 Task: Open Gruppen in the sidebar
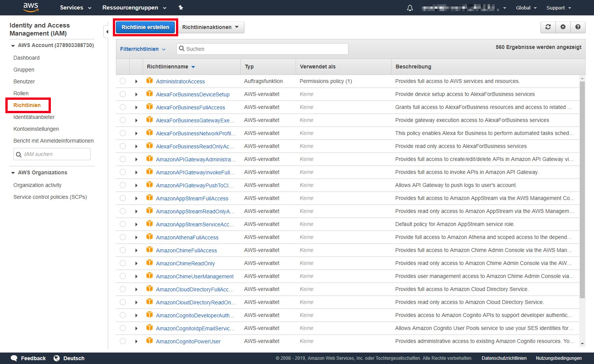coord(24,70)
